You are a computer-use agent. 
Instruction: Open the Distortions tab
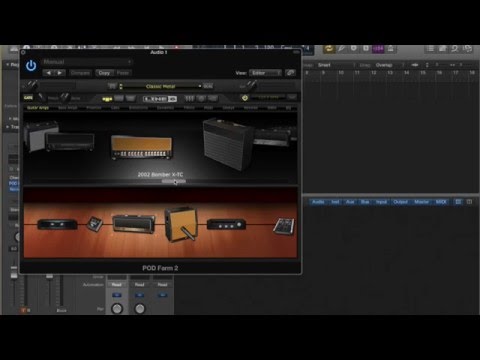(x=138, y=108)
